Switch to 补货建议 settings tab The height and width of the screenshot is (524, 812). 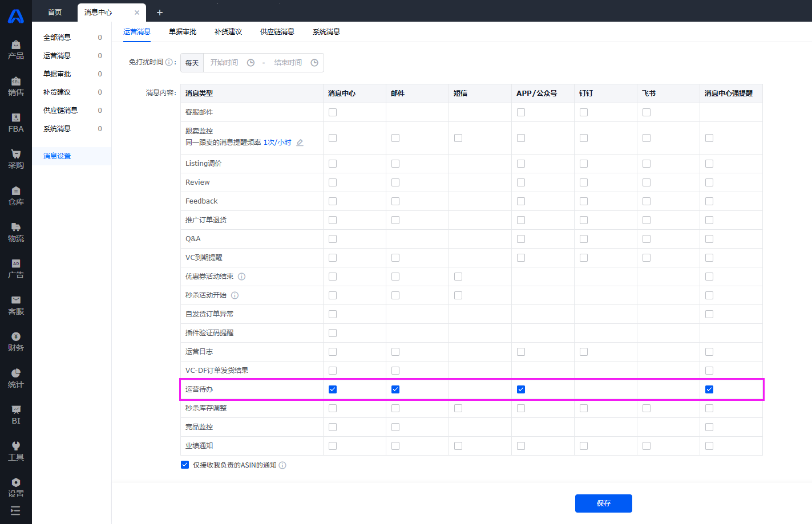(x=228, y=32)
